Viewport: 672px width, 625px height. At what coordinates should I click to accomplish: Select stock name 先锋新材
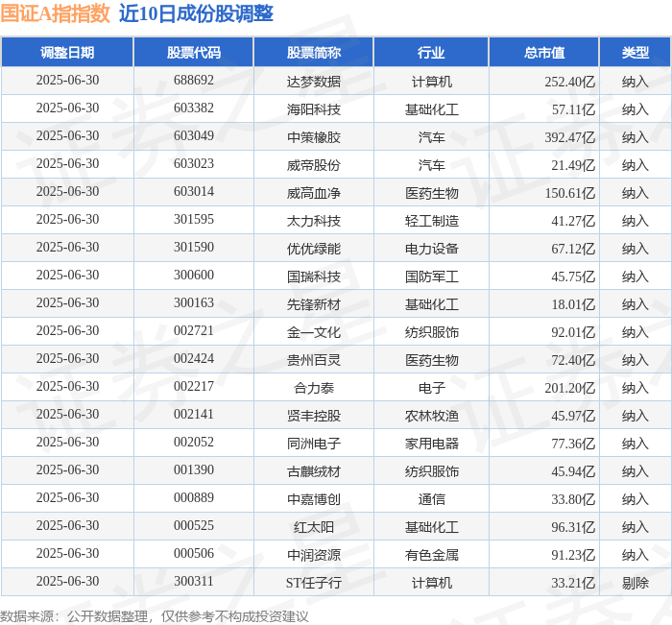tap(314, 304)
